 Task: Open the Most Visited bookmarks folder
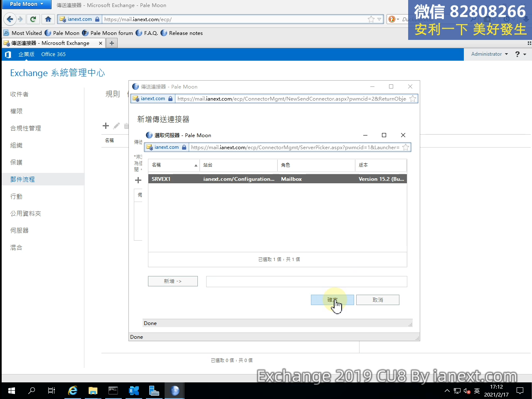pyautogui.click(x=23, y=33)
